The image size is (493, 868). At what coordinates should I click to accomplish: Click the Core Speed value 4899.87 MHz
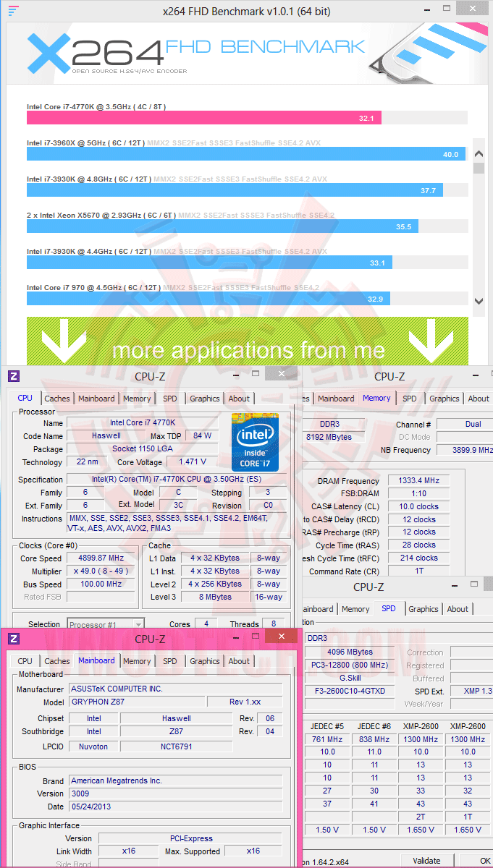(101, 558)
